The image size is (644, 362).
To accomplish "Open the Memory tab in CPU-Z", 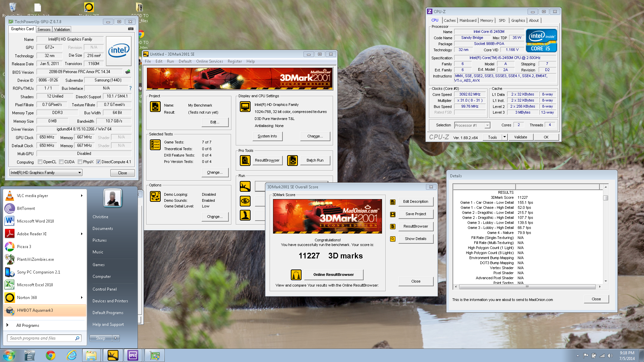I will [487, 20].
